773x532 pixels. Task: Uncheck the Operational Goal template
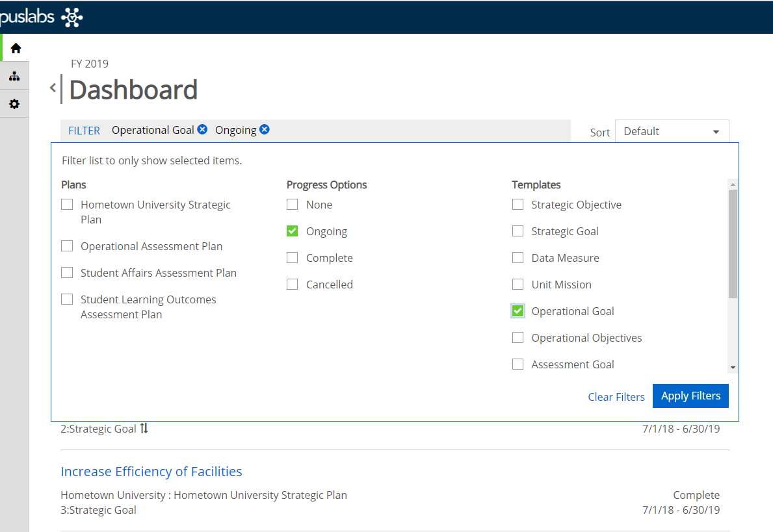point(518,311)
